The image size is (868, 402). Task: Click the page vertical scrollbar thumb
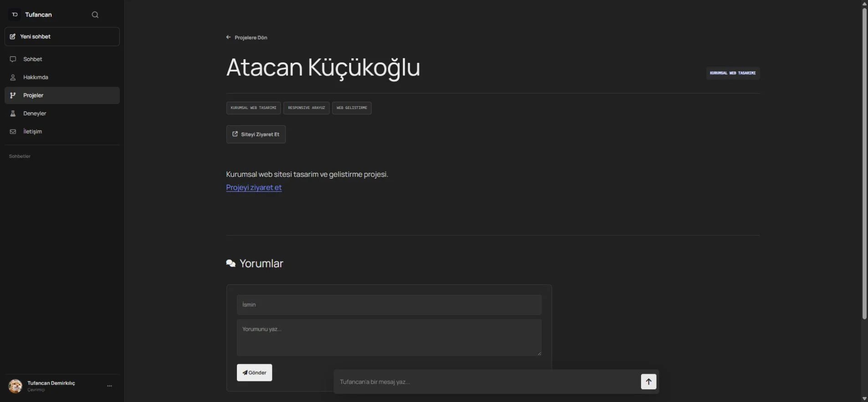tap(864, 163)
